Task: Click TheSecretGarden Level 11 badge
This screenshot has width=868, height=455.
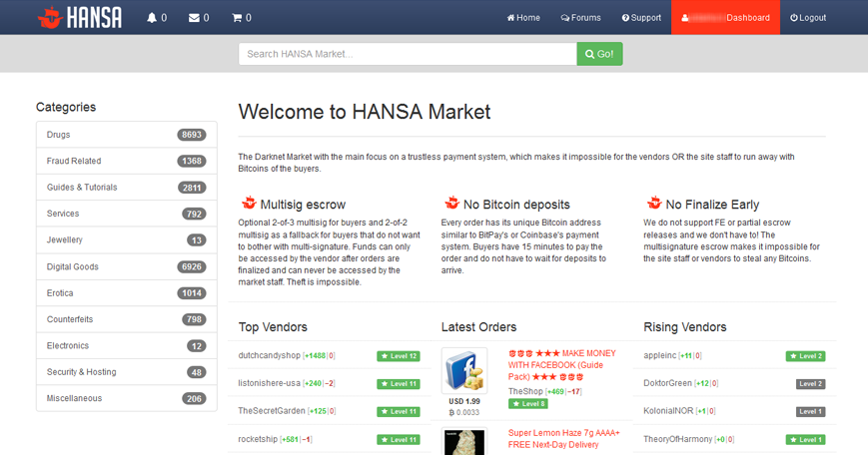Action: 399,411
